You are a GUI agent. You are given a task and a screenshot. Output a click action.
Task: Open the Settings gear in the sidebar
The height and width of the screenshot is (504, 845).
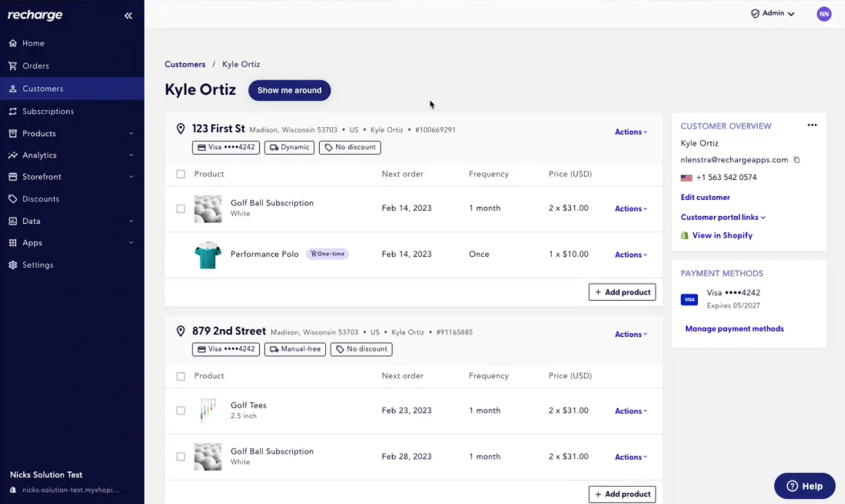tap(13, 264)
